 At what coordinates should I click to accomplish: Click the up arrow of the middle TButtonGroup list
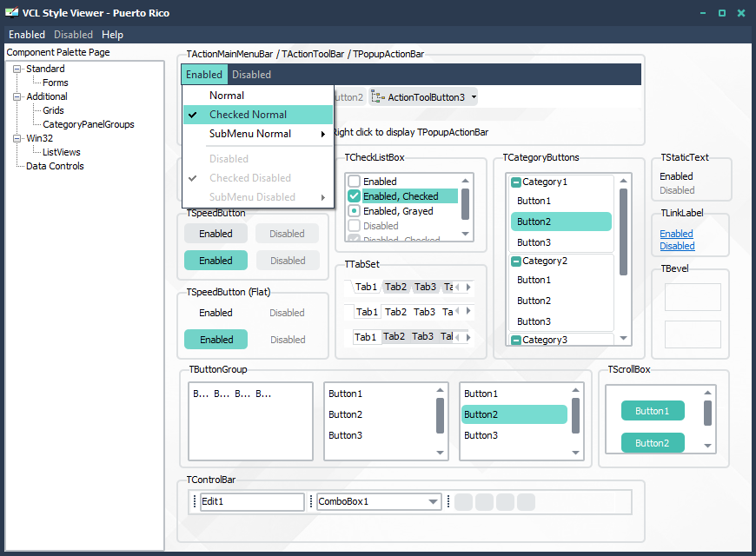[x=441, y=390]
